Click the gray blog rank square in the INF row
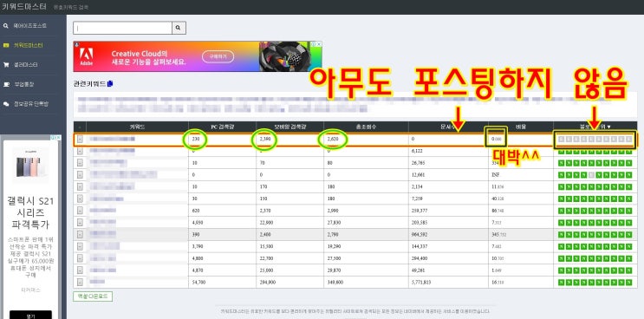This screenshot has height=319, width=644. [x=591, y=175]
